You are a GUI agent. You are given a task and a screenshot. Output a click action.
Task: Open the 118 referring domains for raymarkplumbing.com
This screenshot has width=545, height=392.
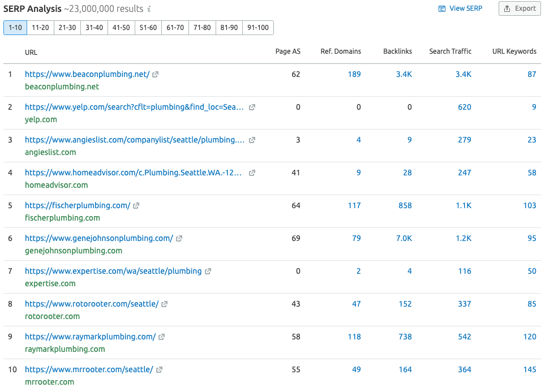(354, 337)
